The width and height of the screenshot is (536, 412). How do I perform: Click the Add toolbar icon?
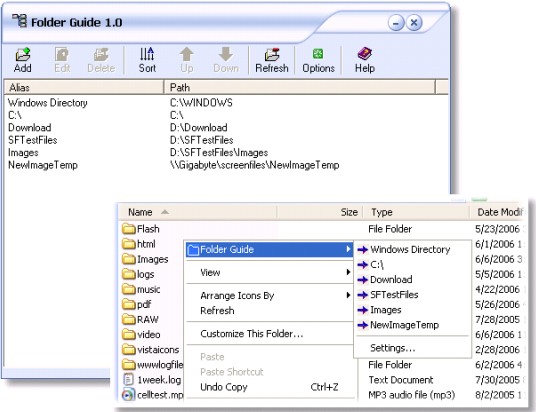click(x=23, y=55)
